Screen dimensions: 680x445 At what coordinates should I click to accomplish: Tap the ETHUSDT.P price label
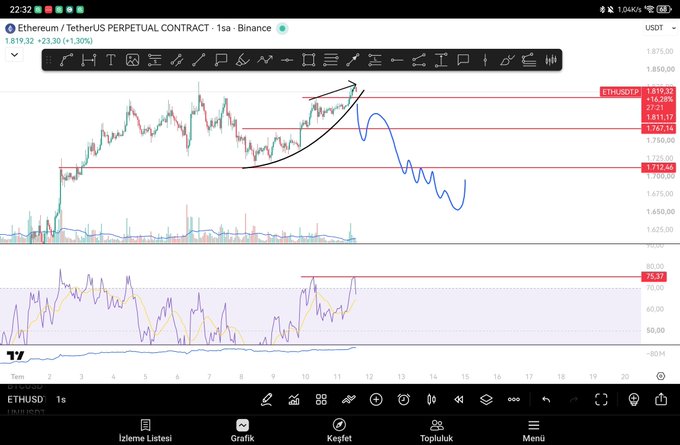pyautogui.click(x=620, y=92)
